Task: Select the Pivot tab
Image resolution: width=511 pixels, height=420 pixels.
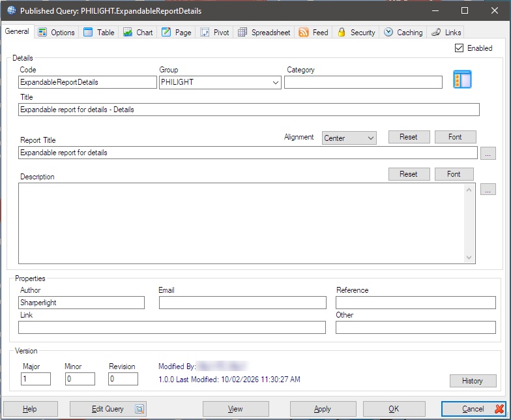Action: [214, 33]
